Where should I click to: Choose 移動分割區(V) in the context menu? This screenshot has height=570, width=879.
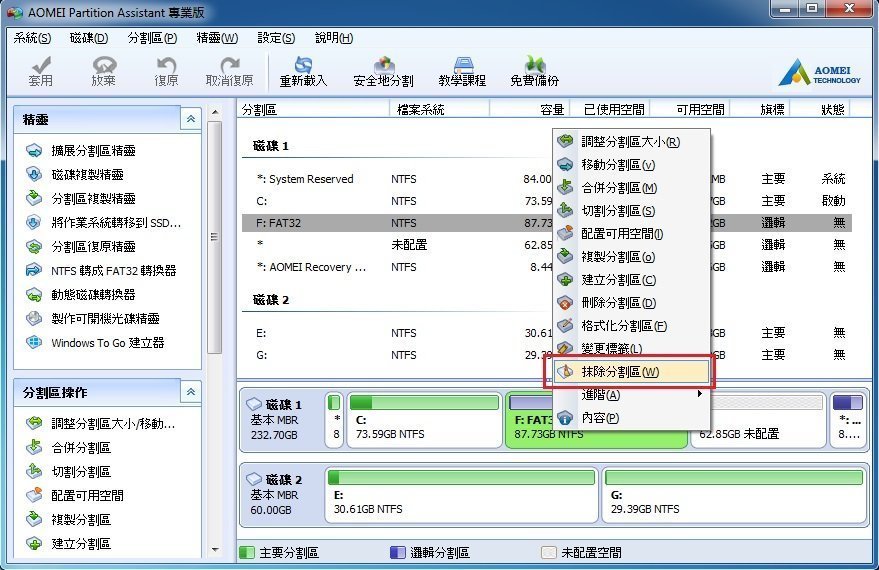[631, 165]
